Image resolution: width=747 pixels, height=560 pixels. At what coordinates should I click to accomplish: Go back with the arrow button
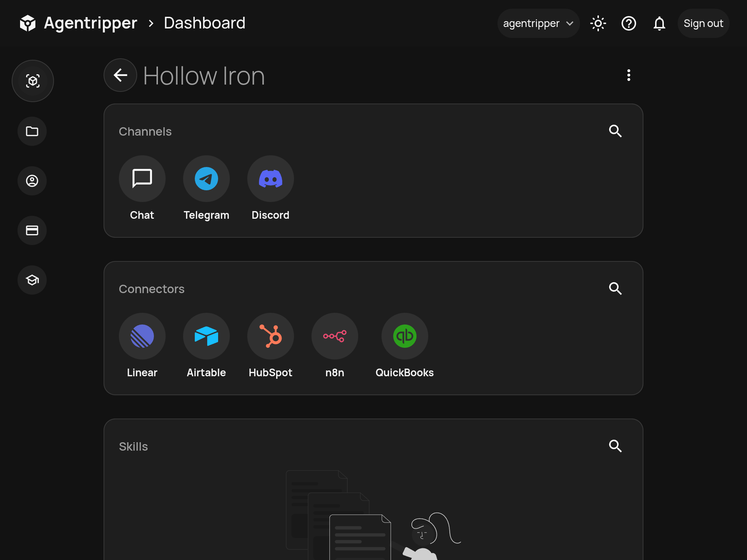point(120,75)
